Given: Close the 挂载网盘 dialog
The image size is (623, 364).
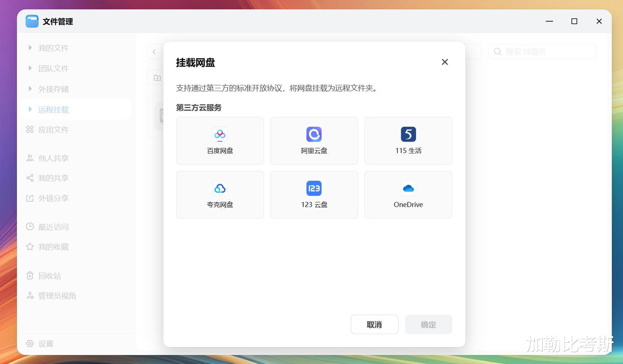Looking at the screenshot, I should [445, 62].
